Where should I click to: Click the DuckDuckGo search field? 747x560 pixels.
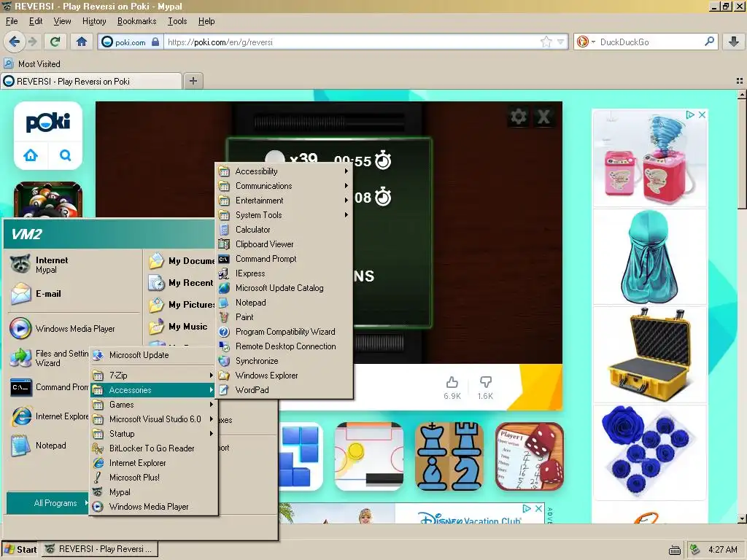tap(650, 42)
